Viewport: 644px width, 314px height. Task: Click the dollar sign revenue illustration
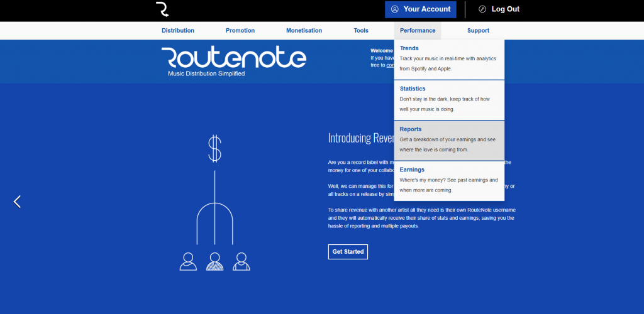tap(215, 148)
